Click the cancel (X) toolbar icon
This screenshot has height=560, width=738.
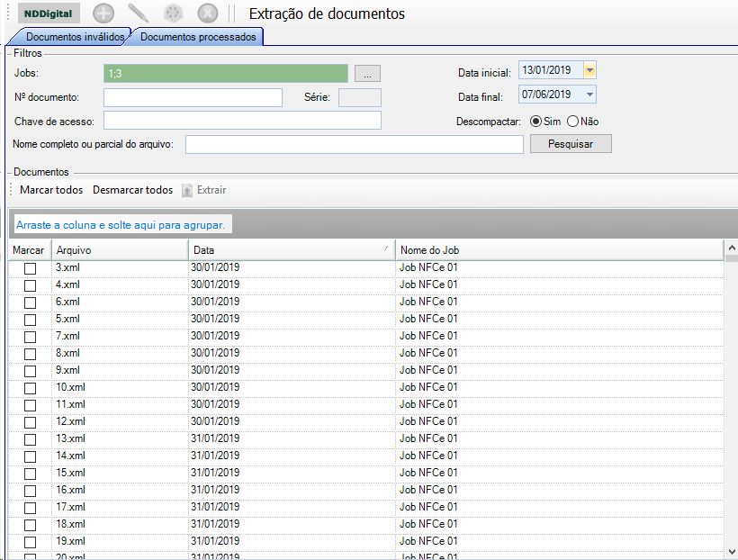[x=207, y=14]
